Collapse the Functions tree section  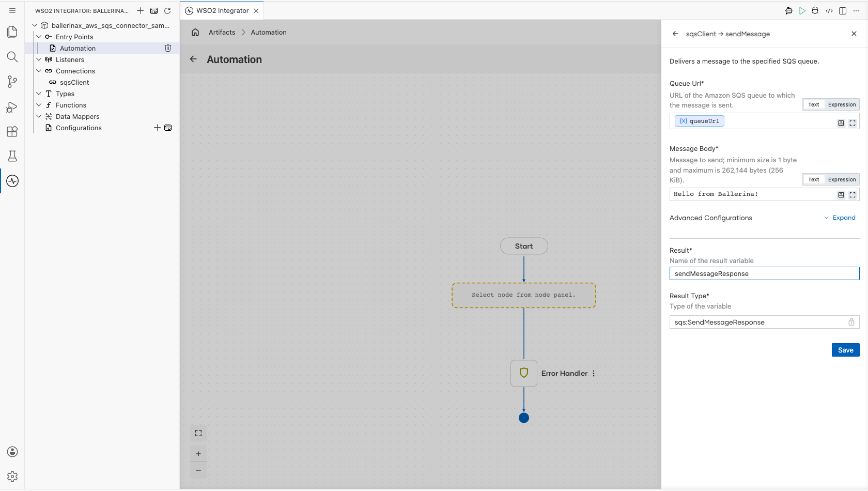point(39,105)
